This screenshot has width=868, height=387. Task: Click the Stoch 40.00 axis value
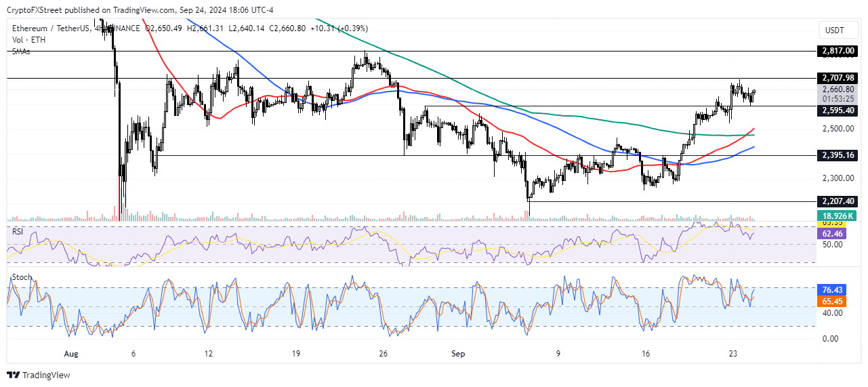pyautogui.click(x=833, y=313)
